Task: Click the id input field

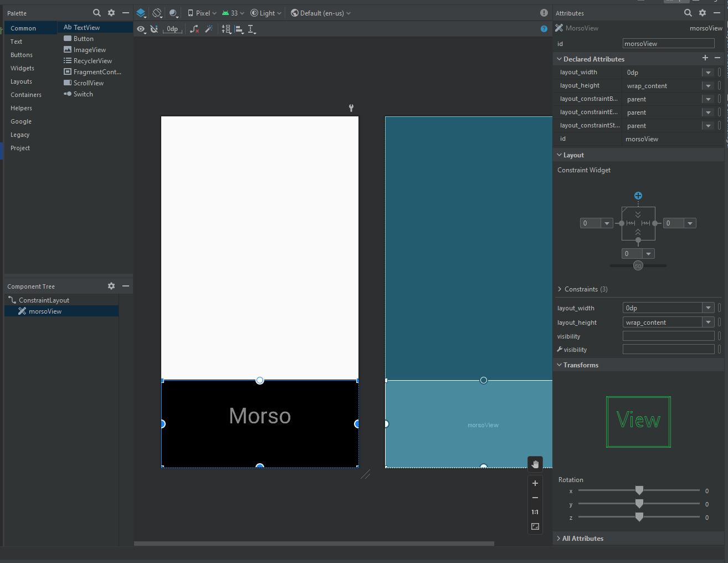Action: pyautogui.click(x=668, y=44)
